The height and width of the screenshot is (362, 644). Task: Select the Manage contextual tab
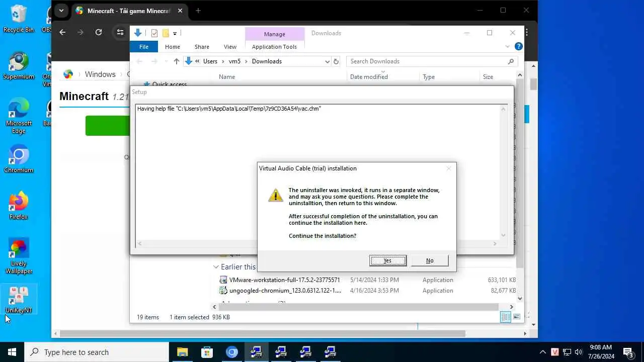coord(275,34)
